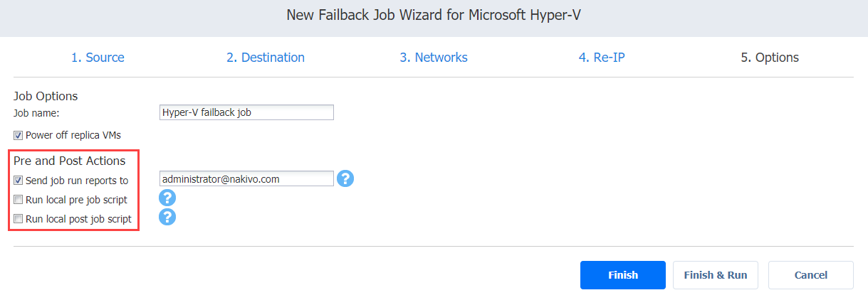Go to the 2. Destination step
Screen dimensions: 868x300
click(x=266, y=58)
